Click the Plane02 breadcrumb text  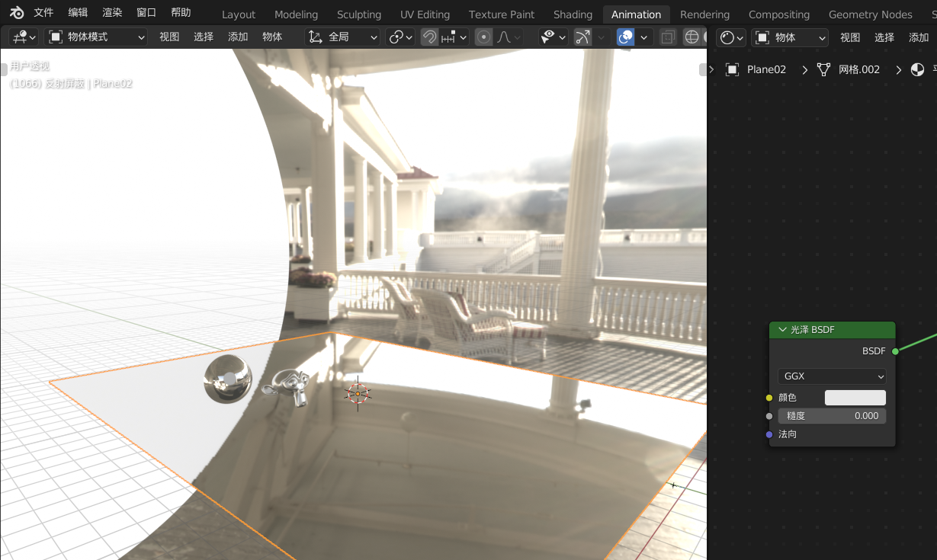(x=766, y=69)
